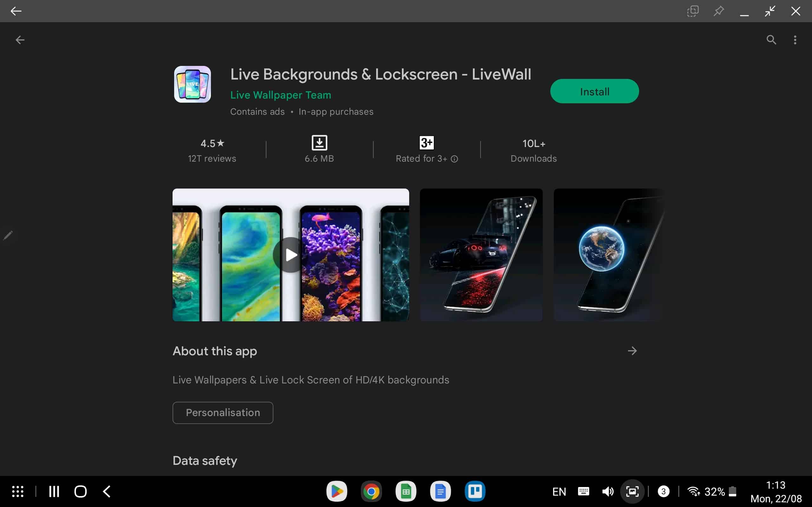Click the Install button for LiveWall
The width and height of the screenshot is (812, 507).
coord(594,91)
